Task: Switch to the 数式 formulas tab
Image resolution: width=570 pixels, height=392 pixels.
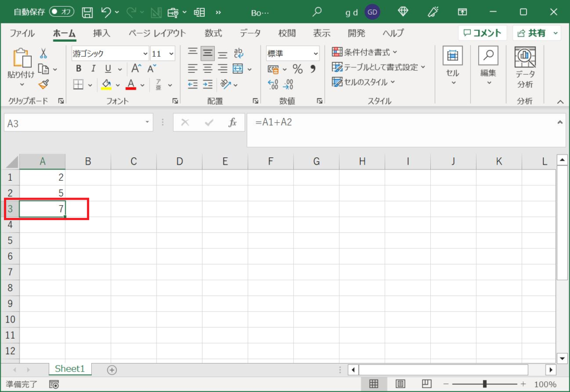Action: pyautogui.click(x=213, y=33)
